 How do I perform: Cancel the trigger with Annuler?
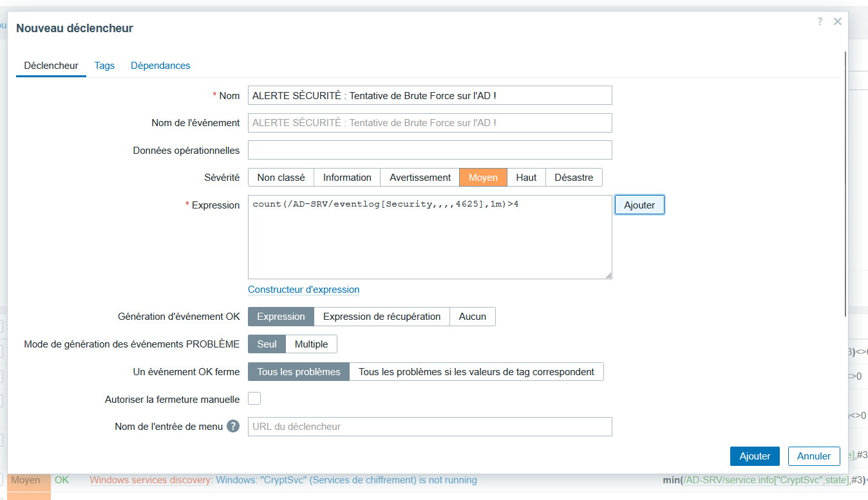click(814, 456)
